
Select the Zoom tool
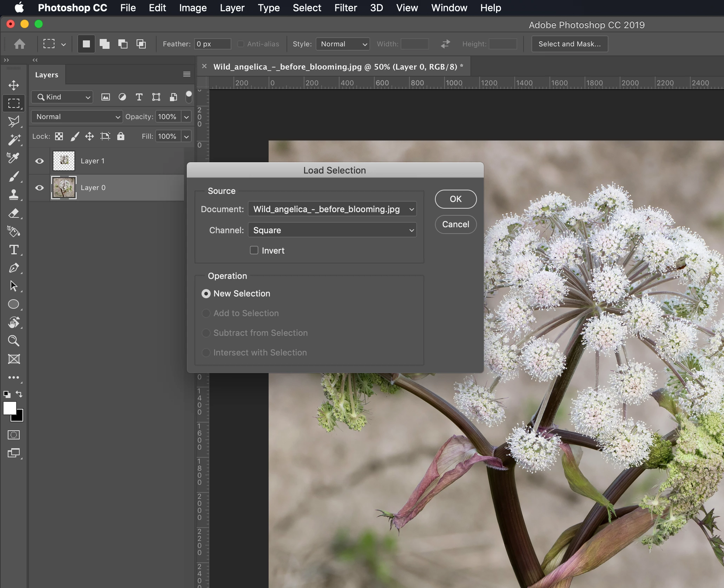(14, 341)
